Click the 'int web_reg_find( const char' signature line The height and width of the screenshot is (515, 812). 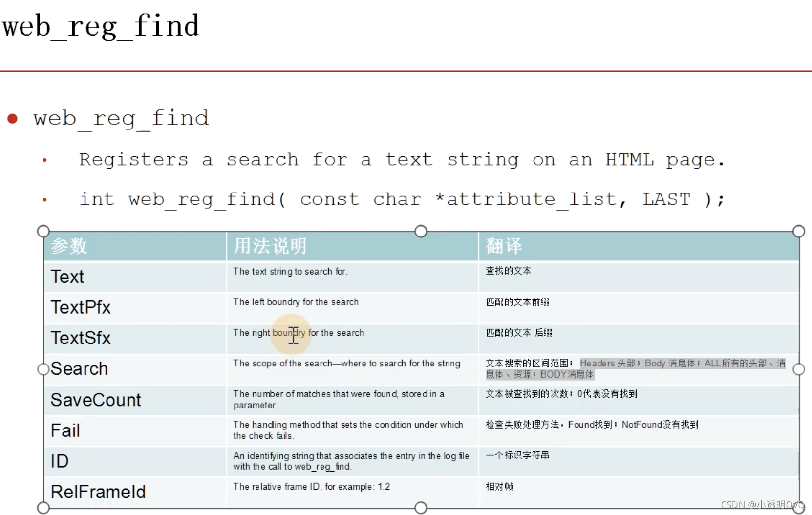[402, 199]
